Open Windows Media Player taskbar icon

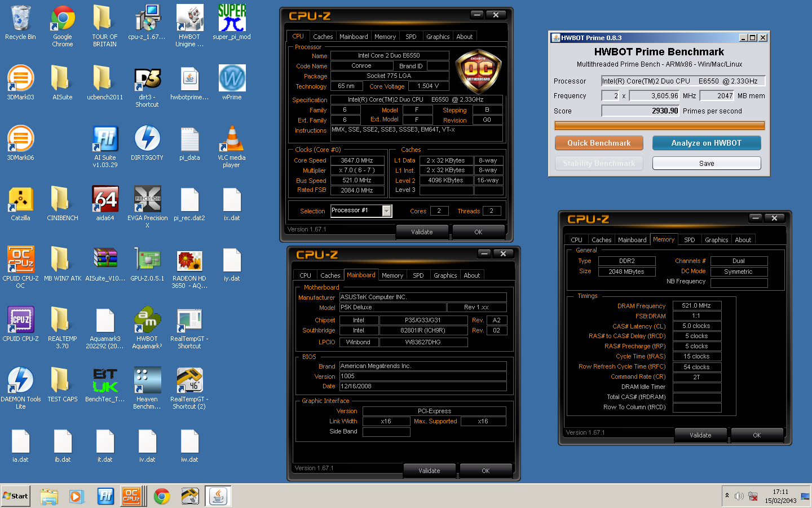tap(77, 496)
